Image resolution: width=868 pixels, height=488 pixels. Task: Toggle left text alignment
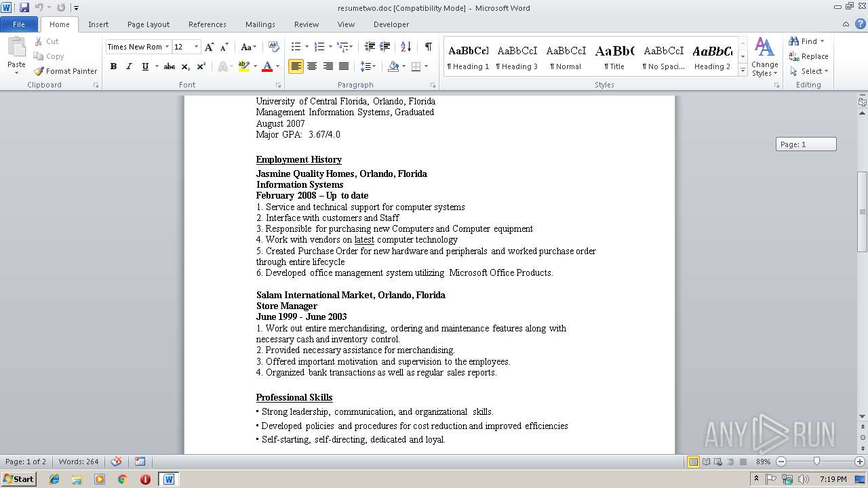pyautogui.click(x=296, y=66)
